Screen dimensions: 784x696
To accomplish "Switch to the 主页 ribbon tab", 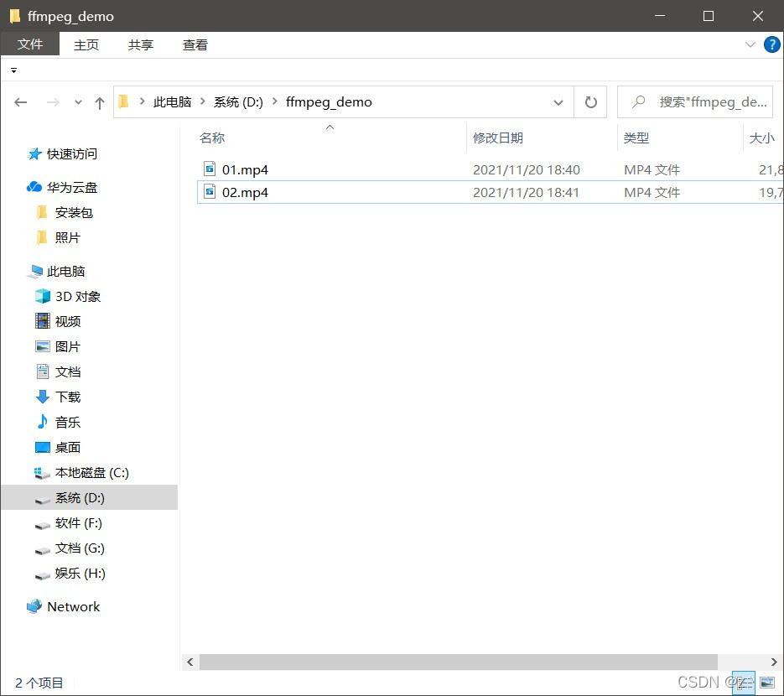I will coord(86,44).
